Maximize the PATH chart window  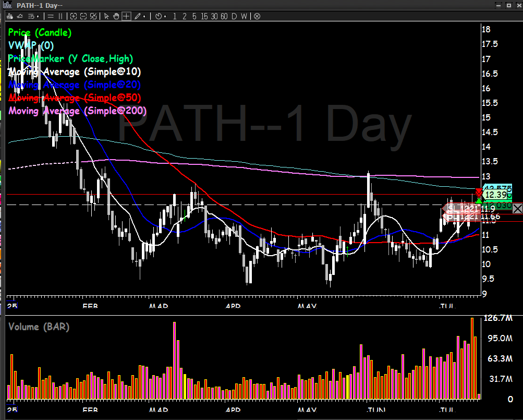508,5
